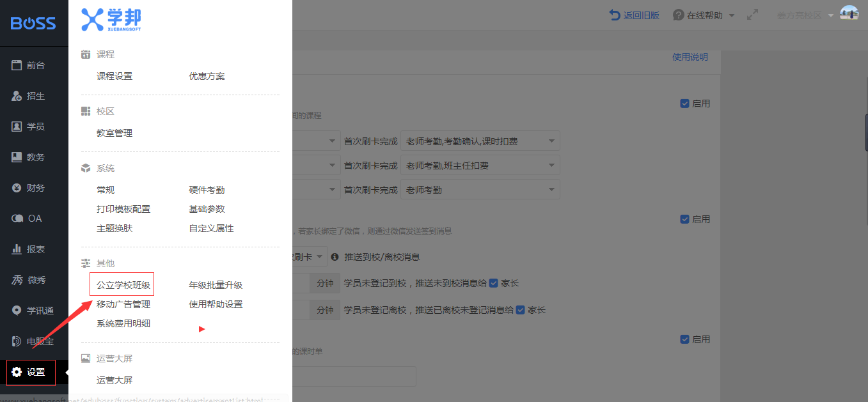Click the BOSS logo in sidebar

point(33,23)
